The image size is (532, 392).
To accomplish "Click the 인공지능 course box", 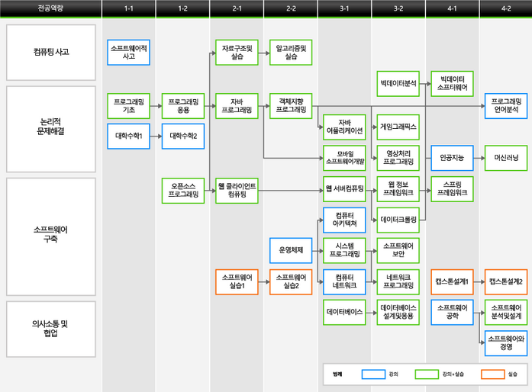I will tap(453, 158).
